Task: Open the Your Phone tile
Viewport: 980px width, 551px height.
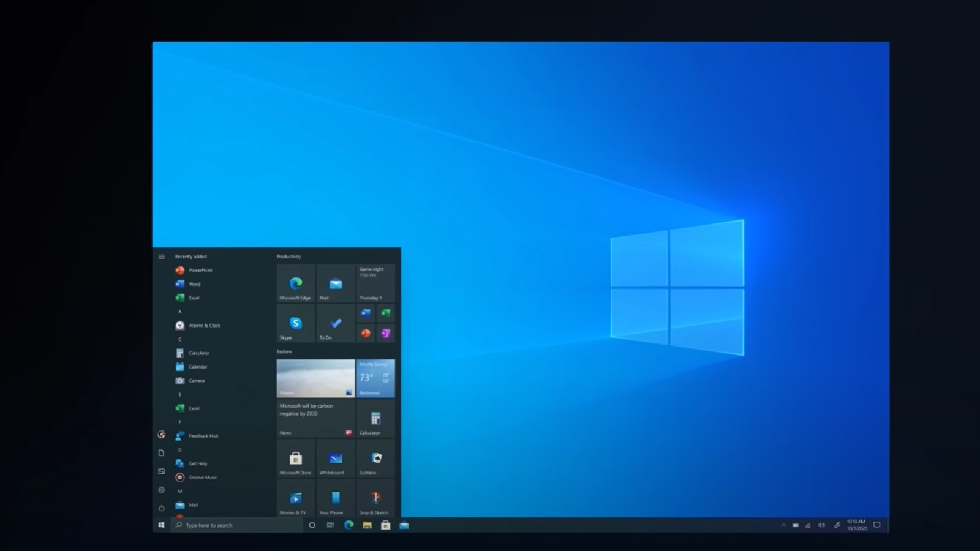Action: [x=336, y=498]
